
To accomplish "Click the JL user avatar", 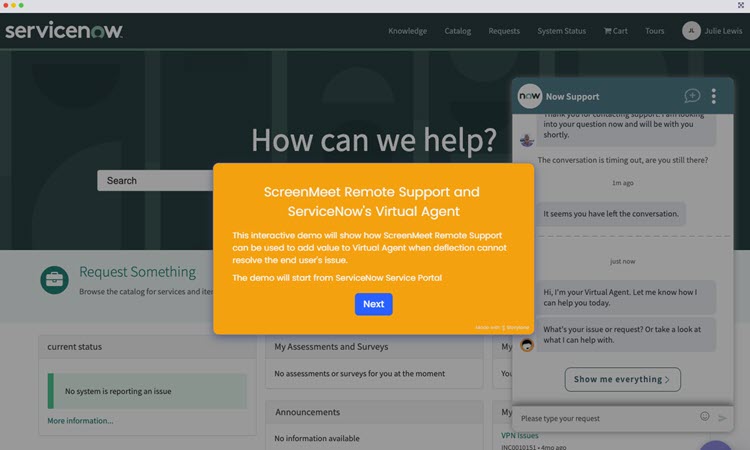I will point(691,31).
